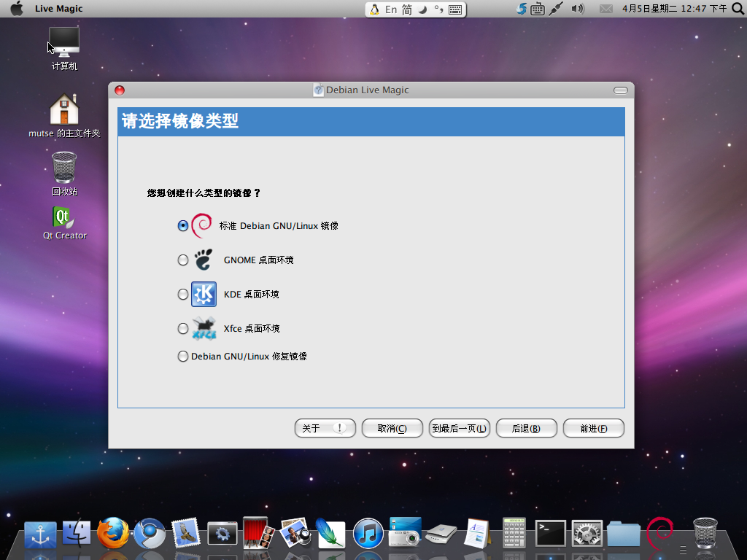Launch Photo Booth curtain icon in dock
The height and width of the screenshot is (560, 747).
coord(258,533)
